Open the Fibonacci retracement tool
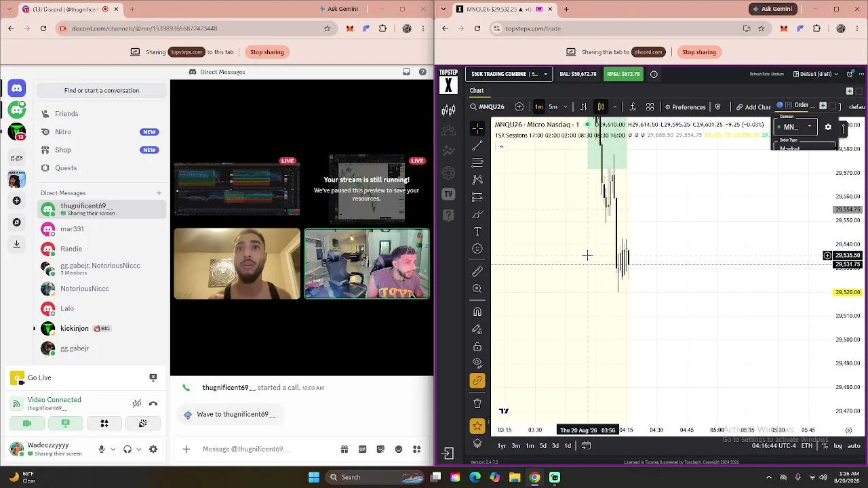This screenshot has height=488, width=868. point(477,163)
